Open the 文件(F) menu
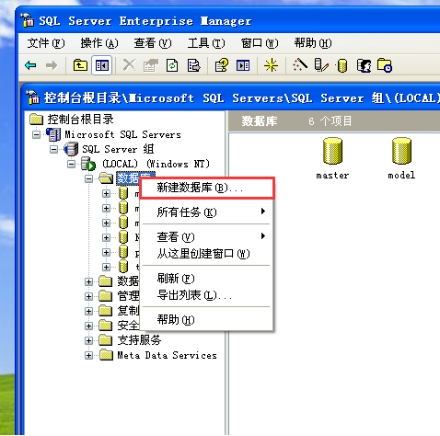Screen dimensions: 440x436 tap(46, 43)
